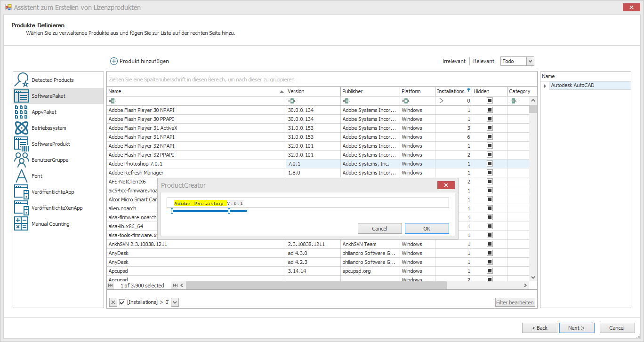Open the VeröffentlichteApp category icon
The image size is (644, 342).
pos(22,192)
